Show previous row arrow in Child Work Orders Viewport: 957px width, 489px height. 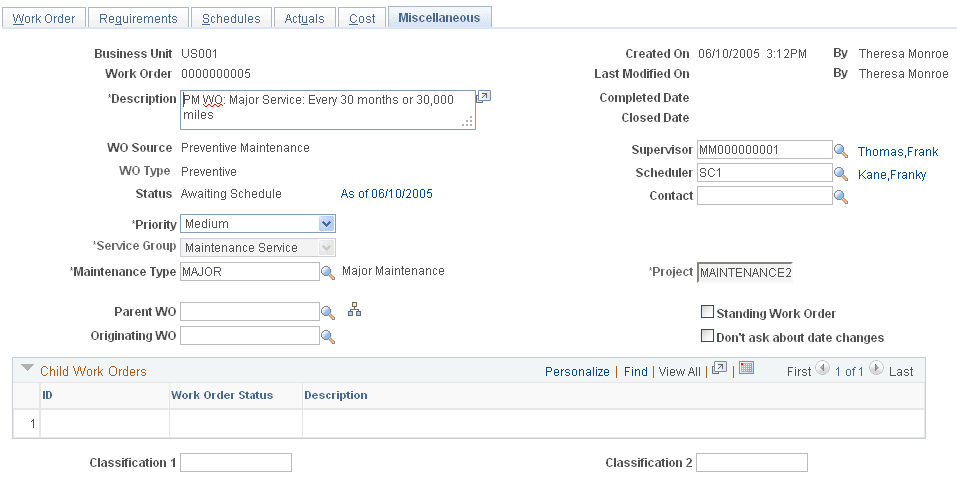coord(823,368)
